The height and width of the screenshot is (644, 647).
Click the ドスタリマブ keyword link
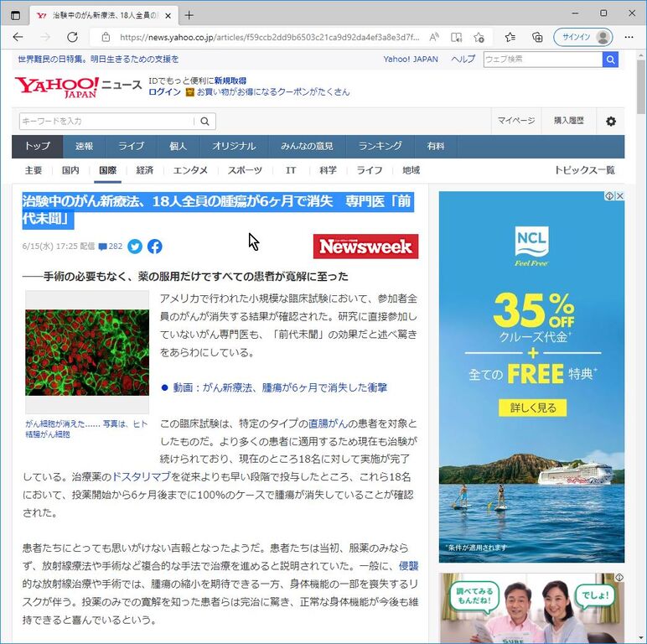pos(141,477)
